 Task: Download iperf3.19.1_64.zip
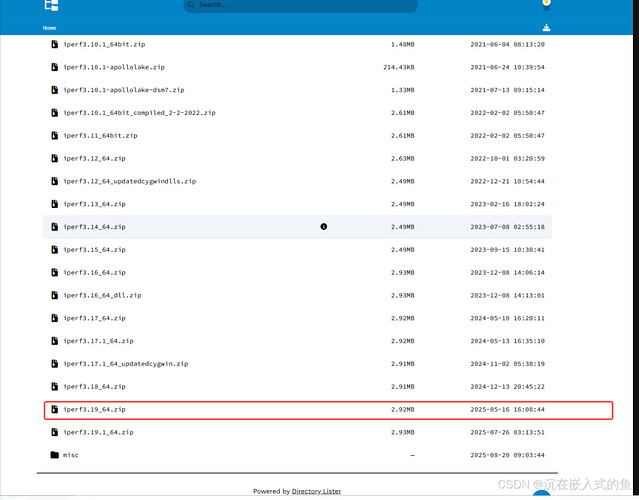[x=98, y=432]
